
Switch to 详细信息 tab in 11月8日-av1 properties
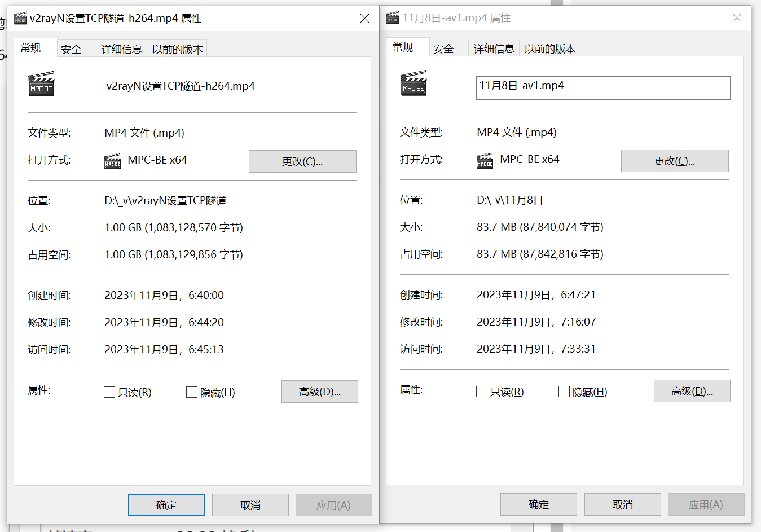click(x=494, y=49)
